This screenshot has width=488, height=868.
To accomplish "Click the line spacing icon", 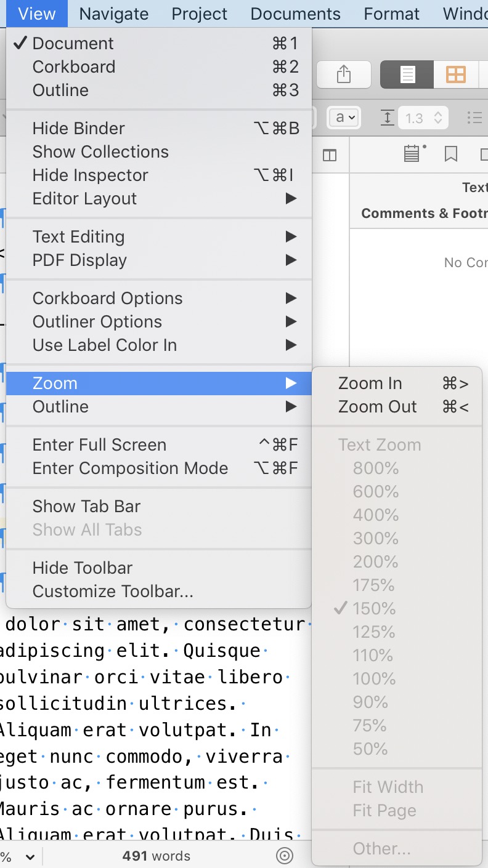I will tap(387, 118).
